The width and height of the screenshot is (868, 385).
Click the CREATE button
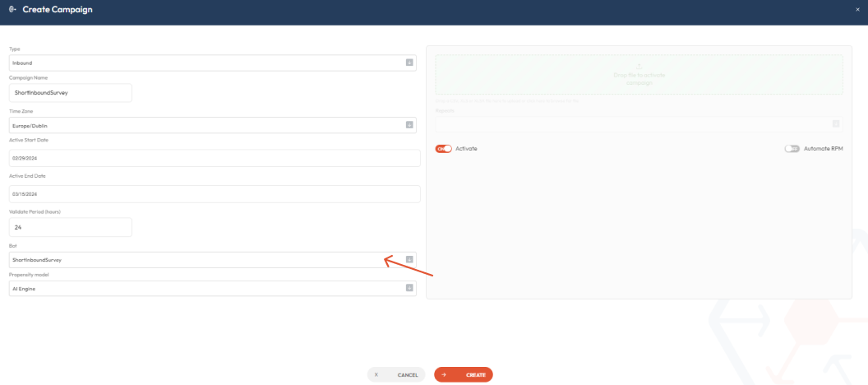464,375
